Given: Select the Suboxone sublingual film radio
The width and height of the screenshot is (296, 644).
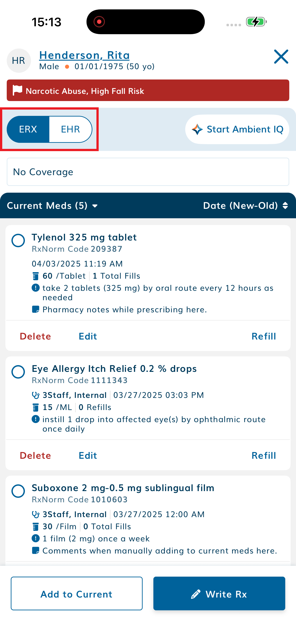Looking at the screenshot, I should [x=18, y=491].
